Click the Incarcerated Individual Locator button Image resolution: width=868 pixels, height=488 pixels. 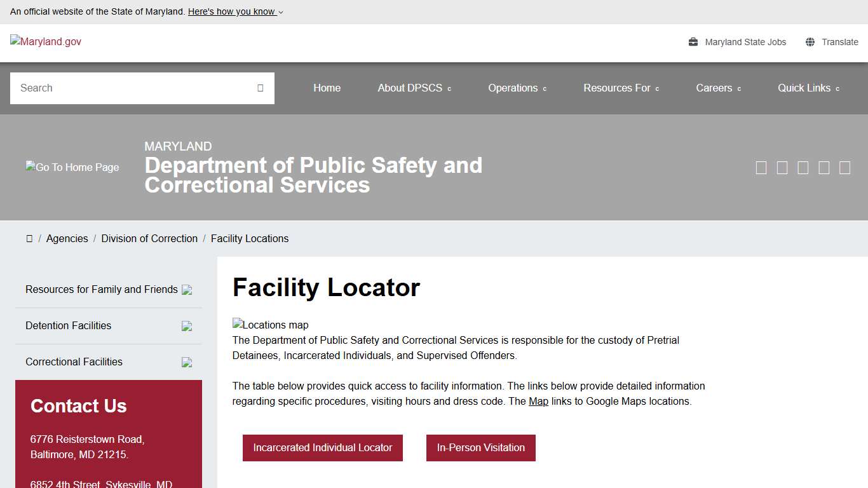(323, 448)
